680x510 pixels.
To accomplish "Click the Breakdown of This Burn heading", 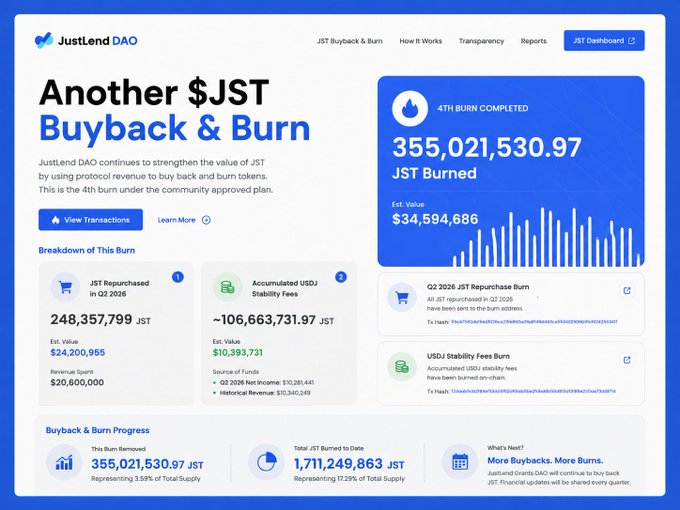I will (87, 250).
